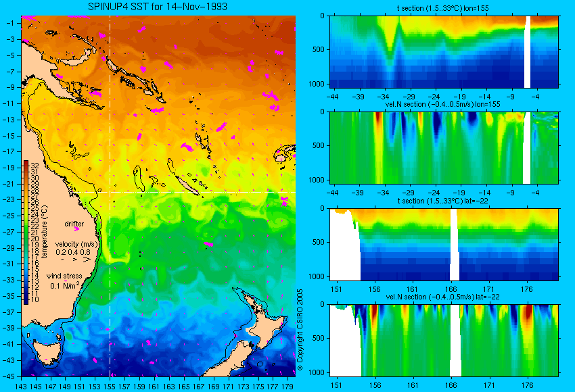Click the rotated "temperature (°C)" colorbar label
Viewport: 575px width, 392px height.
tap(45, 232)
